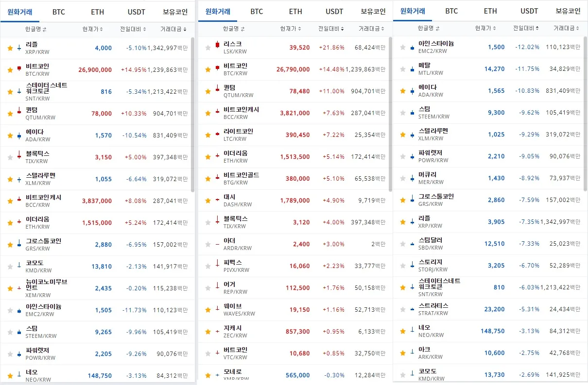Sort by 전일대비 in the middle panel header

click(x=331, y=29)
